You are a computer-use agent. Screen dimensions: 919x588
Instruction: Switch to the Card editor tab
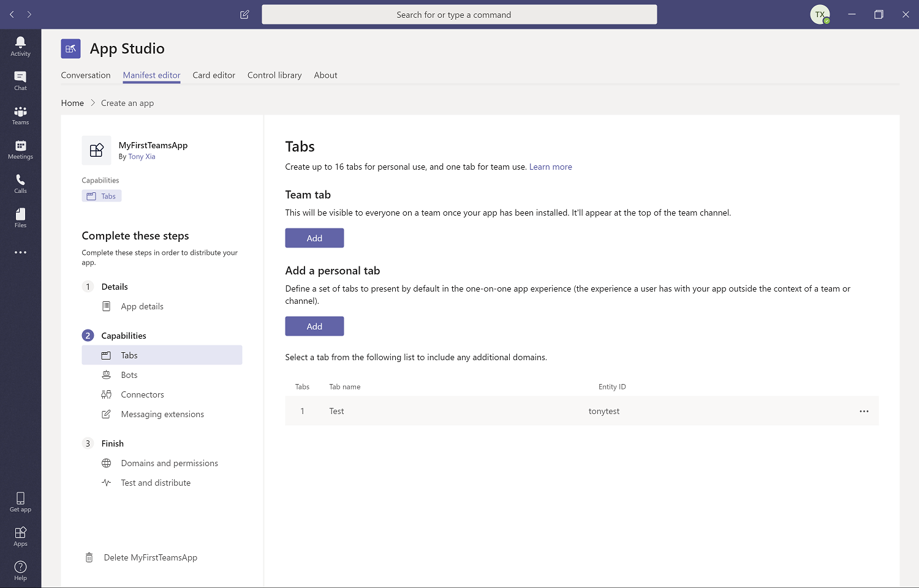tap(214, 75)
